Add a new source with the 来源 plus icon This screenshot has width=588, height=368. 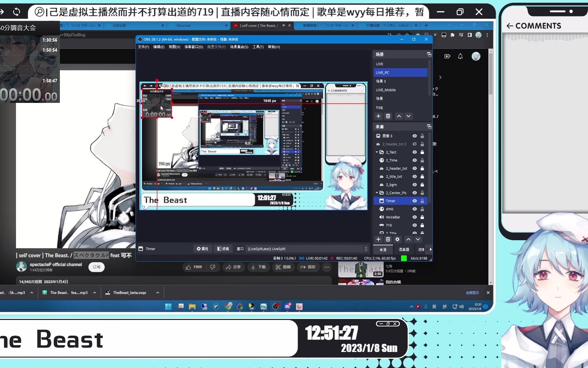(378, 239)
